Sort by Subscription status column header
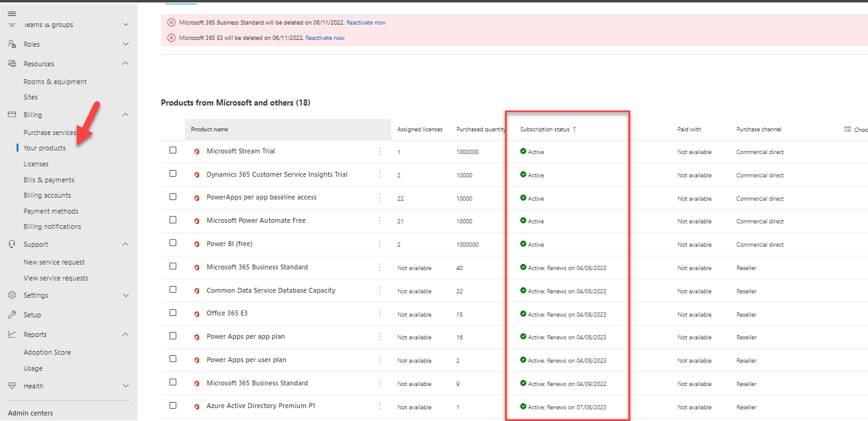 545,129
